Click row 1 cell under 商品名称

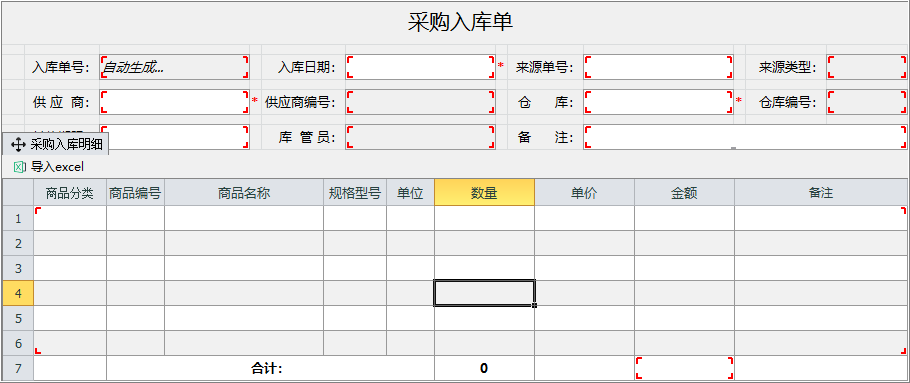coord(244,218)
